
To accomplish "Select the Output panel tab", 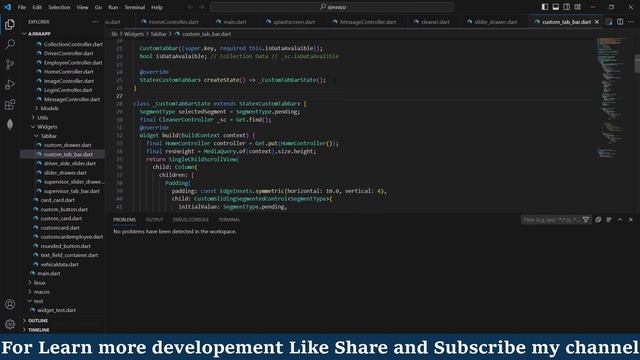I will [154, 220].
